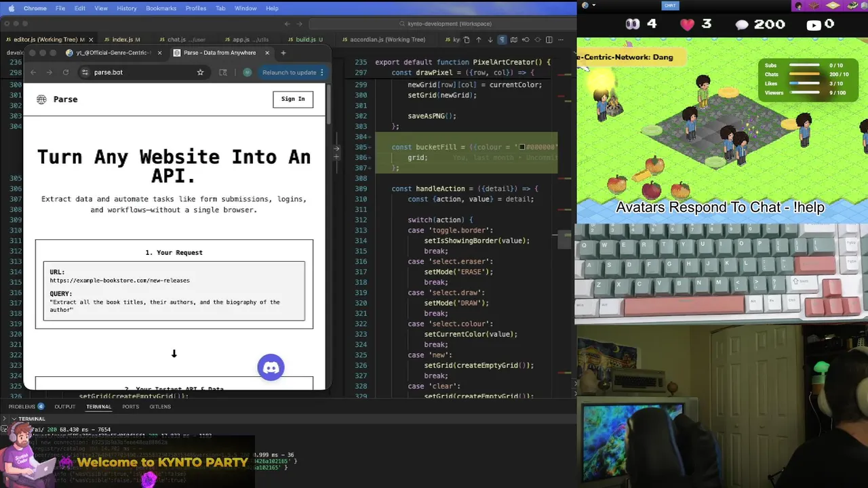Open the Bookmarks menu

tap(161, 8)
